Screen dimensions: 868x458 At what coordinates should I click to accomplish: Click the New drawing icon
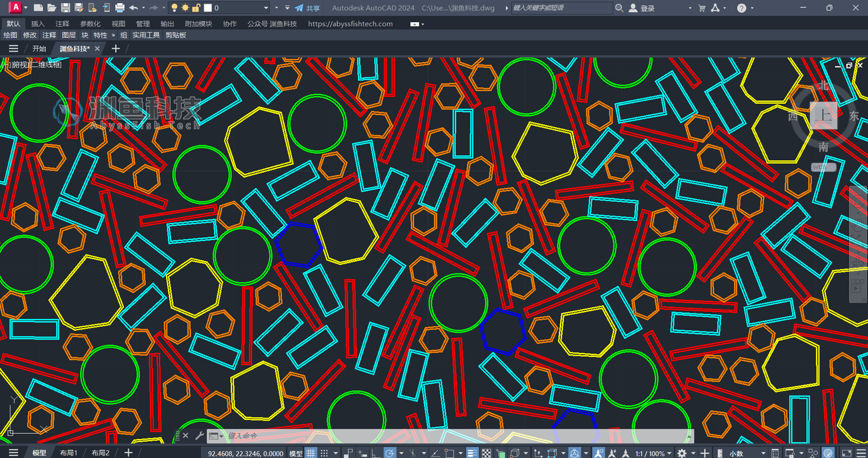tap(38, 8)
